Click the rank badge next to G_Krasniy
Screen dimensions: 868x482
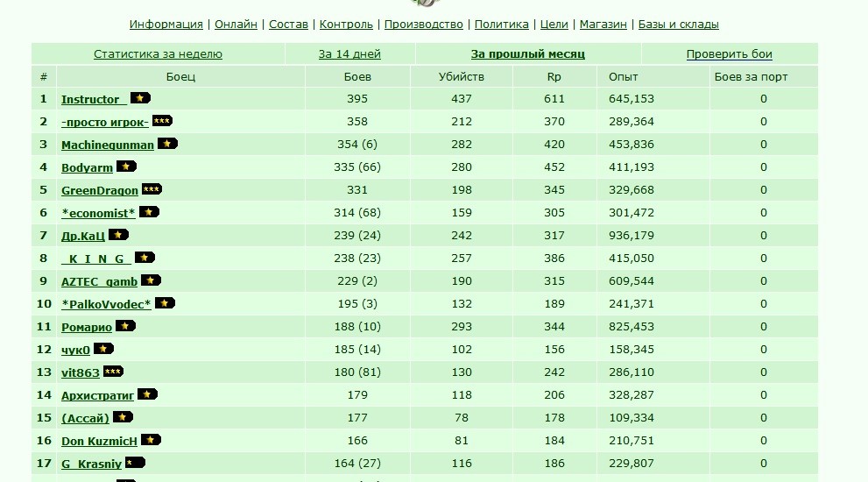point(135,463)
